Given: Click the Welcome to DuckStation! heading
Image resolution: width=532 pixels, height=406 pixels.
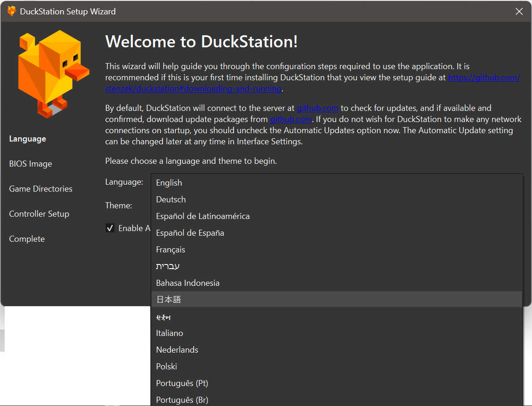Looking at the screenshot, I should coord(201,42).
